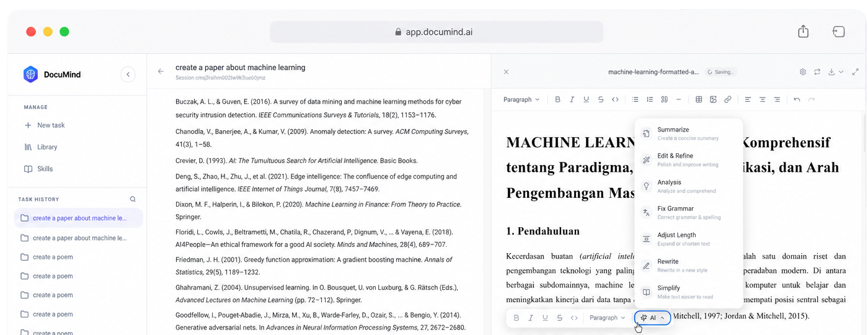This screenshot has width=868, height=335.
Task: Insert a blockquote
Action: click(664, 99)
